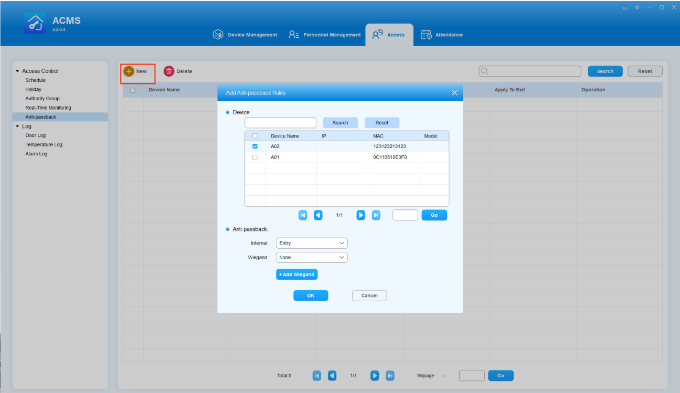The width and height of the screenshot is (680, 393).
Task: Go to next page in device dialog
Action: [x=360, y=215]
